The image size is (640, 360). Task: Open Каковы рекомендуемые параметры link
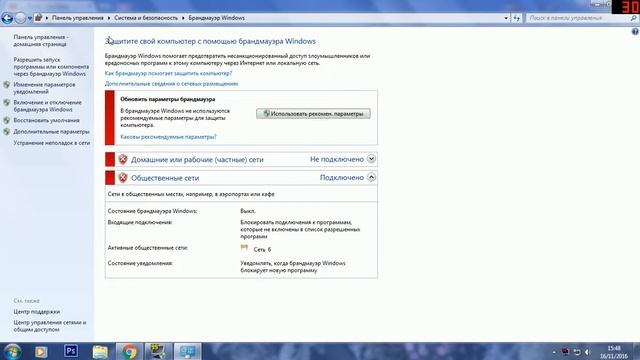[169, 137]
